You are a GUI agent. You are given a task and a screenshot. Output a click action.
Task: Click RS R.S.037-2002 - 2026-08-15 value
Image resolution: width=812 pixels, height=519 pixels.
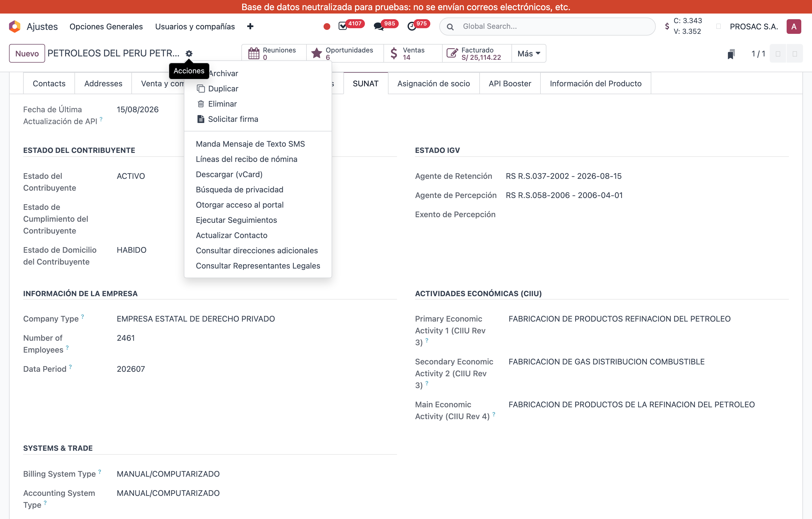click(564, 176)
